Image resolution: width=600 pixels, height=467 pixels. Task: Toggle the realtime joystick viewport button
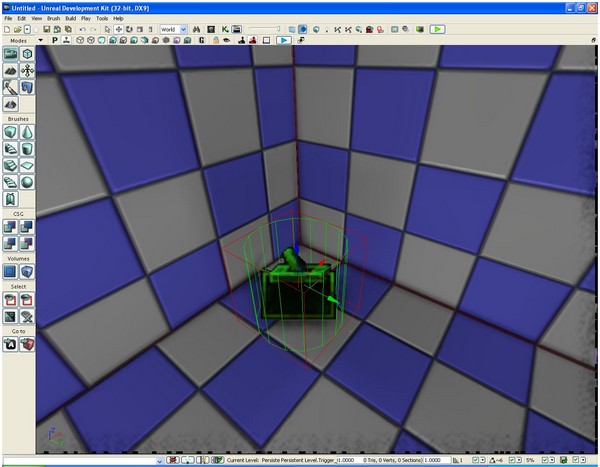(x=66, y=40)
